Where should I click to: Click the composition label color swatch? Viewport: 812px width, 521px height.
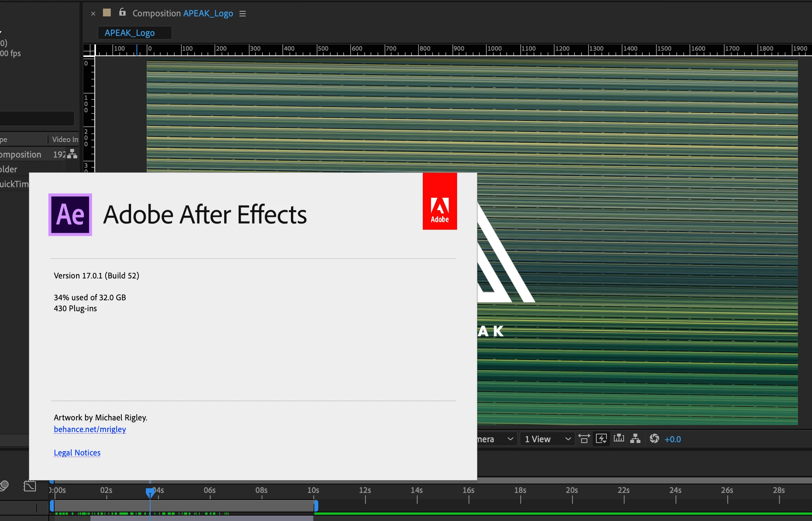pyautogui.click(x=107, y=13)
